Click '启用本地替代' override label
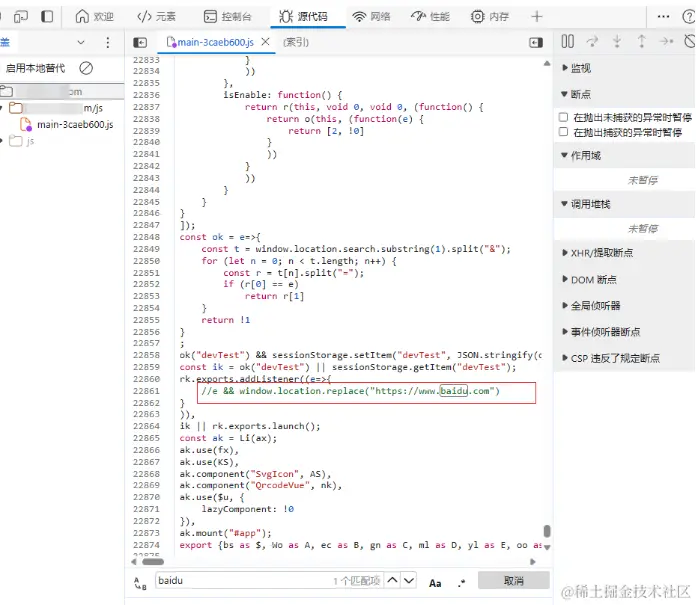The image size is (696, 605). point(36,68)
